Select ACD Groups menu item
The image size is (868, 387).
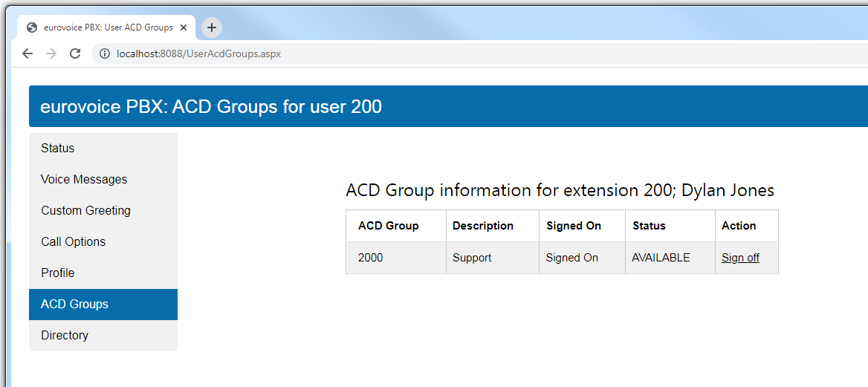click(74, 305)
